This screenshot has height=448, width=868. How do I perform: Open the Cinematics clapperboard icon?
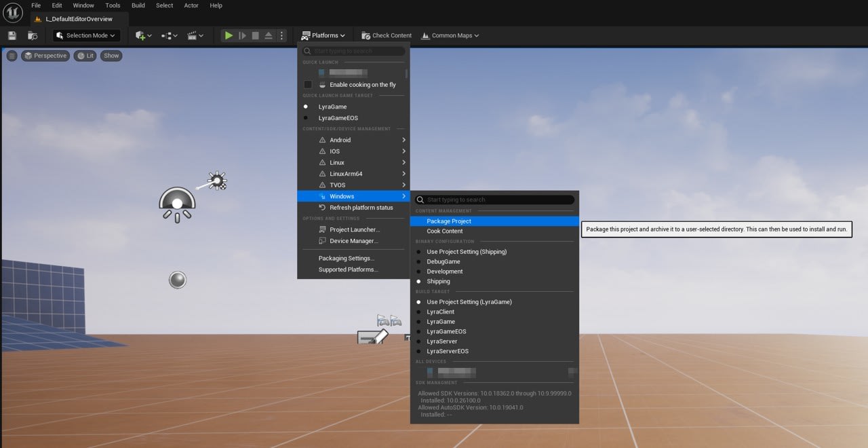(x=193, y=35)
